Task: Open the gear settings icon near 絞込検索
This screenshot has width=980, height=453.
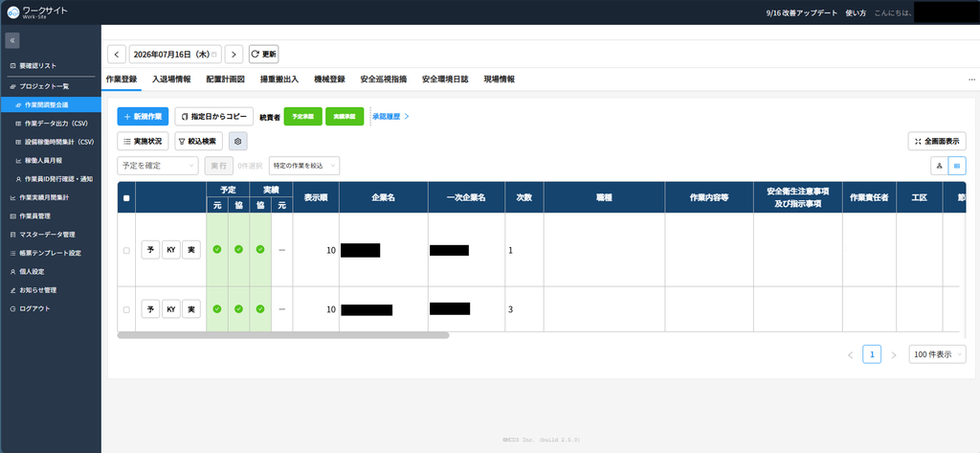Action: 238,142
